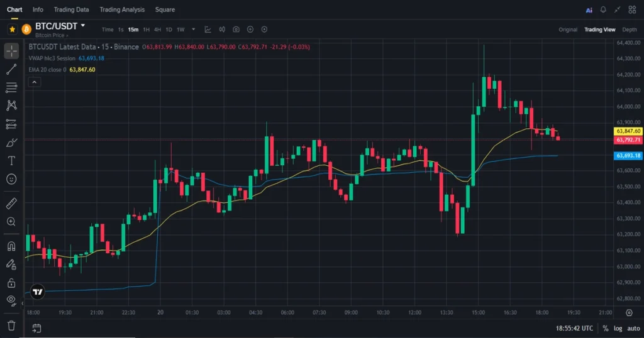Viewport: 644px width, 338px height.
Task: Switch to the Trading Analysis tab
Action: 122,9
